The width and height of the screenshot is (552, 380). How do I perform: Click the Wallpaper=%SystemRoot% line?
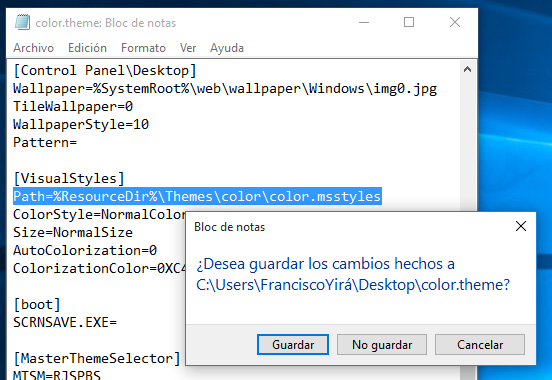(225, 89)
